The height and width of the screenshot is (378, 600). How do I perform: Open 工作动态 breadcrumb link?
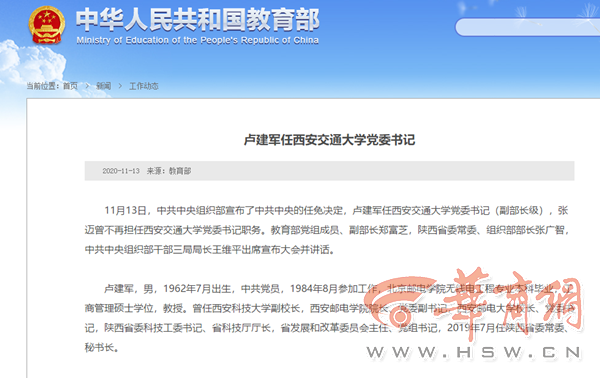143,86
